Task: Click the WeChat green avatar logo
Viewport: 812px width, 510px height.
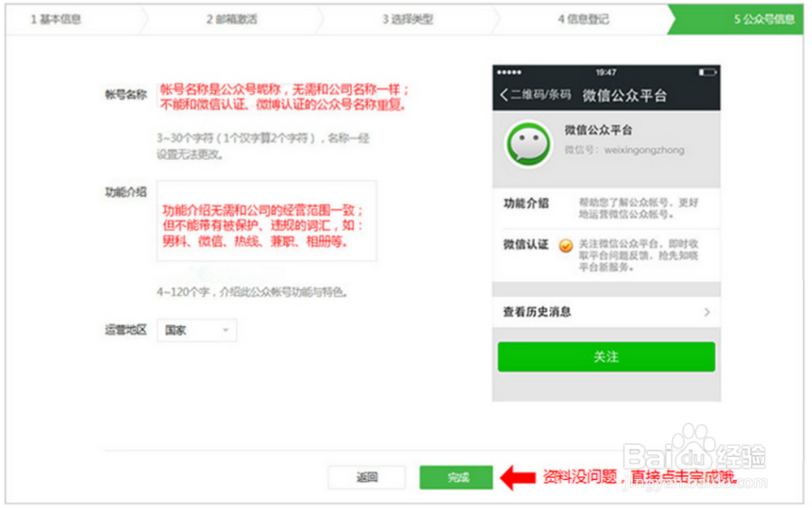Action: 529,144
